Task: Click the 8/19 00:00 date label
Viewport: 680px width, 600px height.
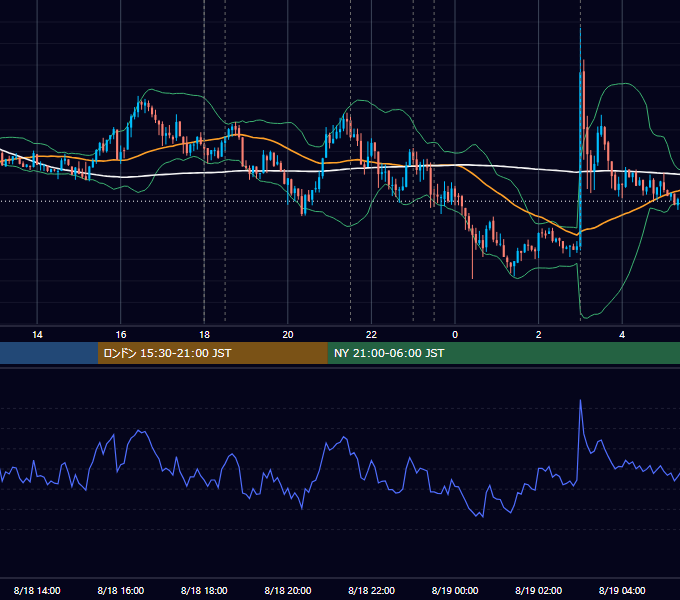Action: [x=455, y=590]
